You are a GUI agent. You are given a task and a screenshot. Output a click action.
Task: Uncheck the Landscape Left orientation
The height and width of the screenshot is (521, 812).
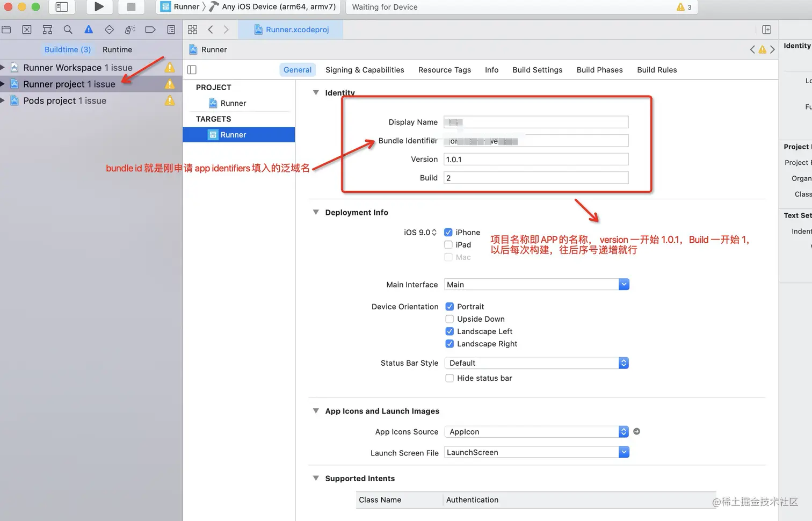pos(450,331)
